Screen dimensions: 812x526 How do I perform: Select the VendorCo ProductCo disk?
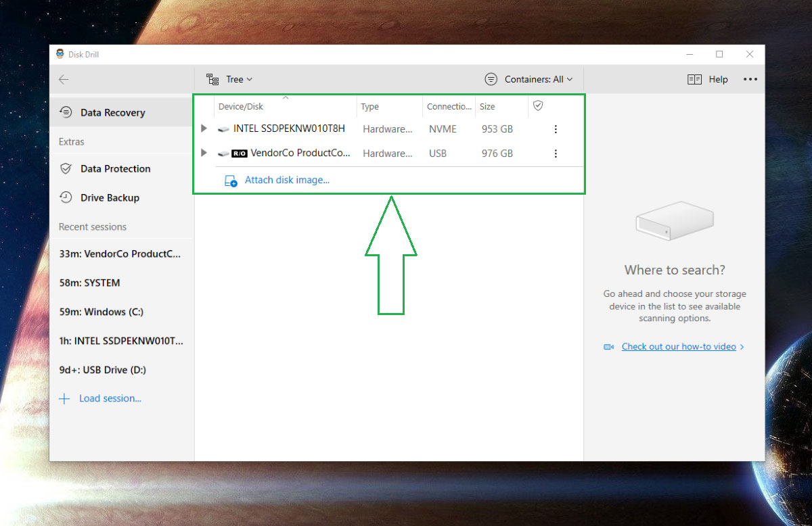(x=300, y=153)
